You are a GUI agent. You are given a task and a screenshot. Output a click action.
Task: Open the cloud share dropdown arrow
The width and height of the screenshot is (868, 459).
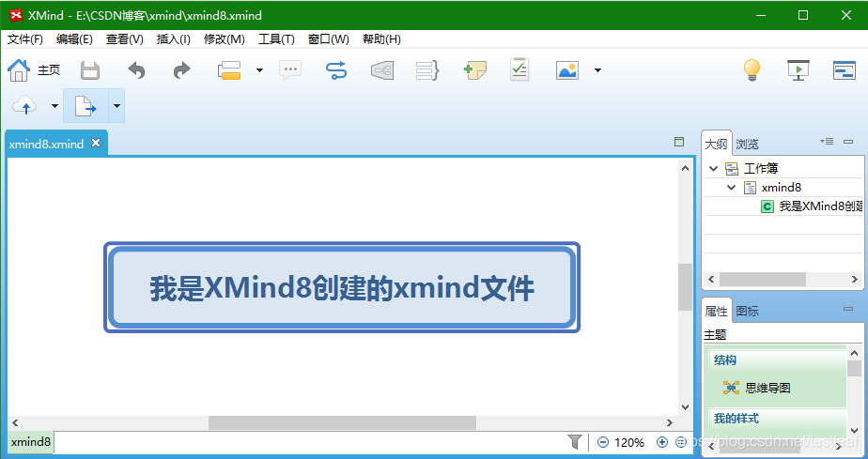click(54, 106)
